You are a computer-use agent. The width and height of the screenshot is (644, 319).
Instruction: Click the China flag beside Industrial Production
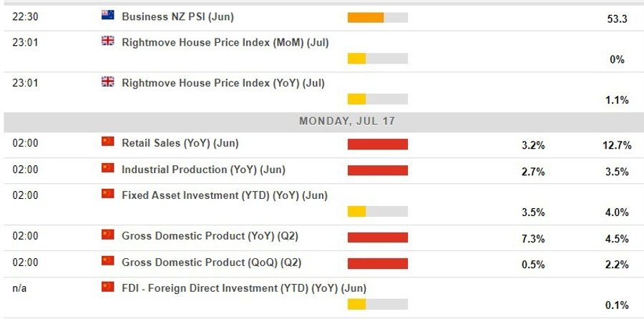(108, 168)
